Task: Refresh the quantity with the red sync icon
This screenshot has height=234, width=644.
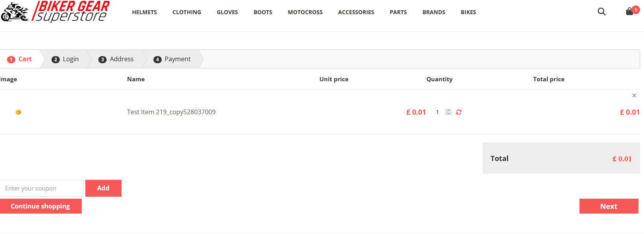Action: coord(459,112)
